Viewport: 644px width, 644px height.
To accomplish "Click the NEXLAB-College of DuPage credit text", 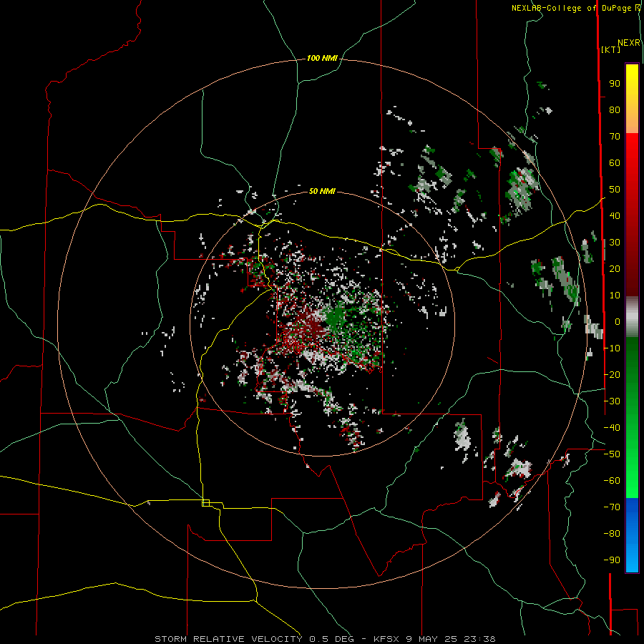I will point(572,8).
